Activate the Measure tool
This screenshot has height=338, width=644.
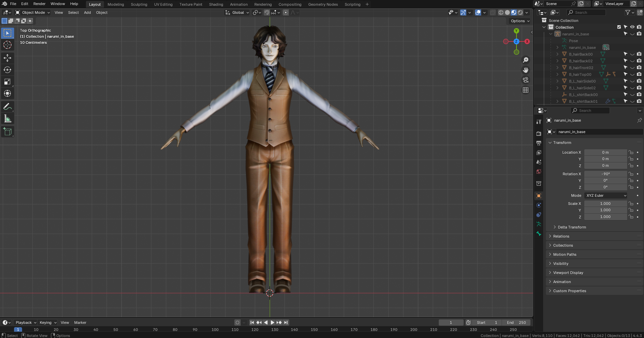tap(7, 119)
